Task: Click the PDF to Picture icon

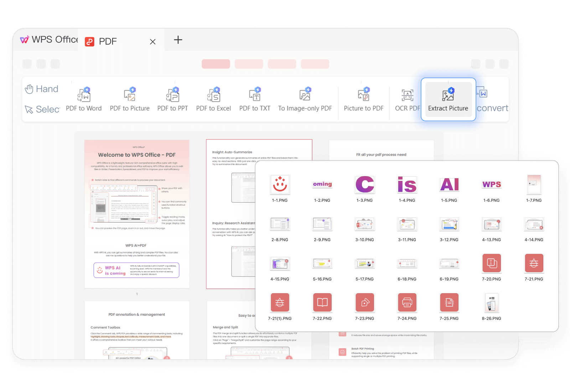Action: [130, 95]
